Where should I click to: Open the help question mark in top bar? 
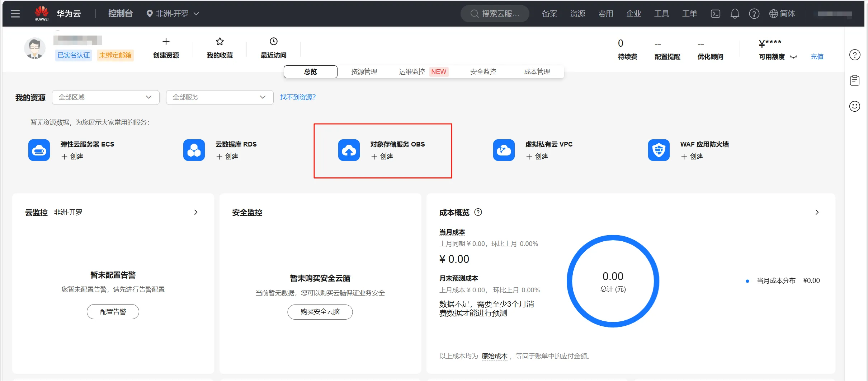(x=754, y=14)
